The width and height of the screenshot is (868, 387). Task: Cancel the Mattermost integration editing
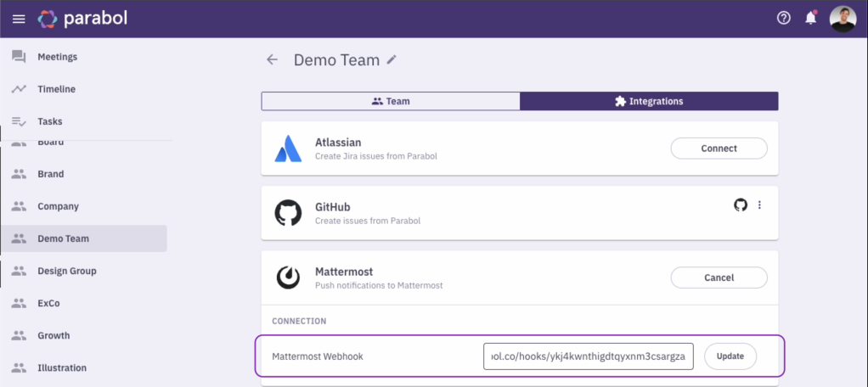point(719,278)
